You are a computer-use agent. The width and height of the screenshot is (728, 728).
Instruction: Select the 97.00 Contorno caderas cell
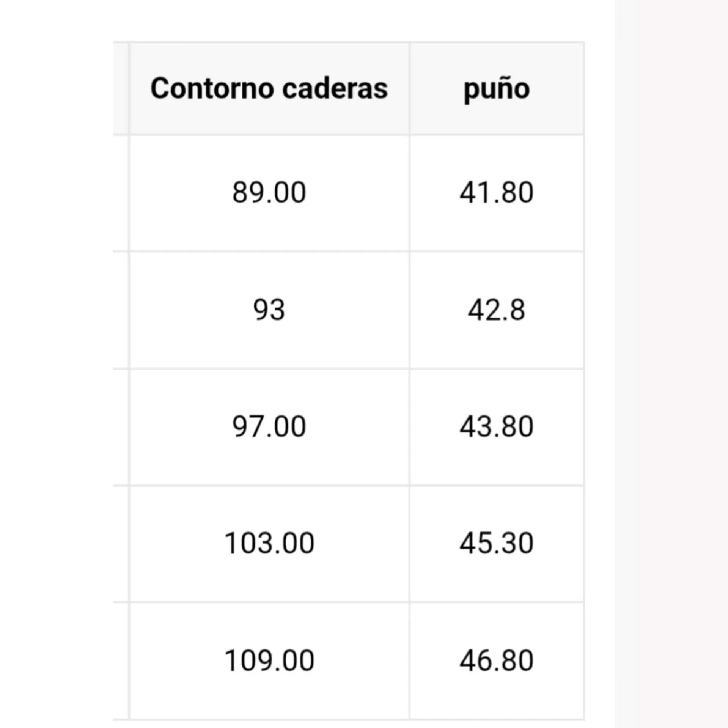(269, 426)
